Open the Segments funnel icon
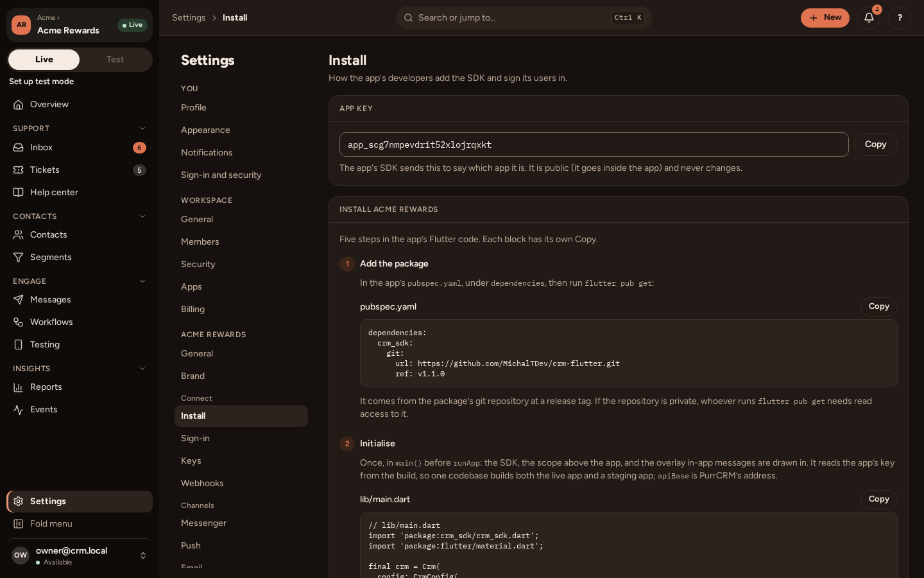The width and height of the screenshot is (924, 578). pos(19,258)
